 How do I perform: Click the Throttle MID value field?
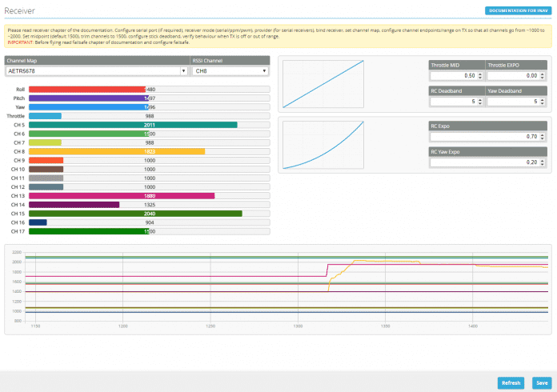(x=454, y=76)
